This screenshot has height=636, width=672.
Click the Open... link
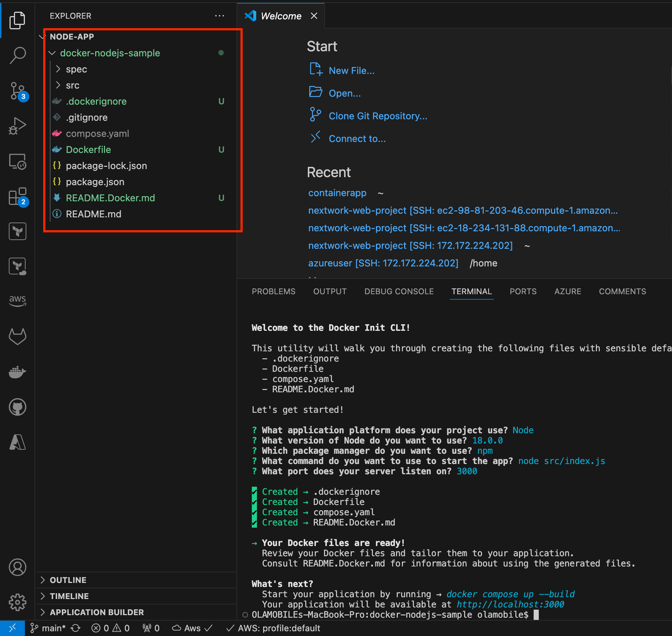[344, 93]
